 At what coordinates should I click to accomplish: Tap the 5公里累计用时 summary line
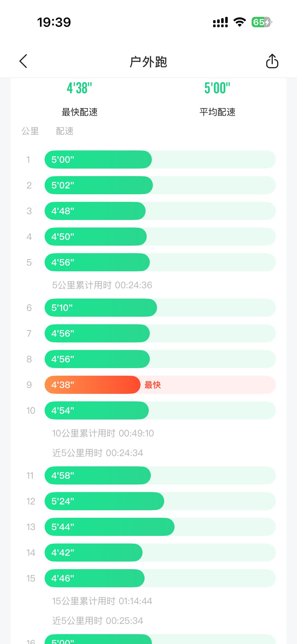102,285
